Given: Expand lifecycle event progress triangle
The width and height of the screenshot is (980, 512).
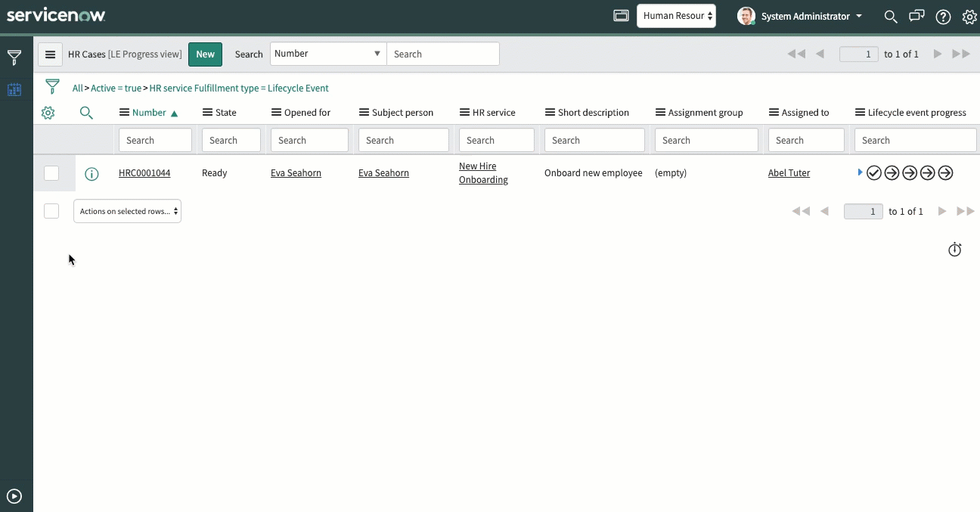Looking at the screenshot, I should click(861, 172).
